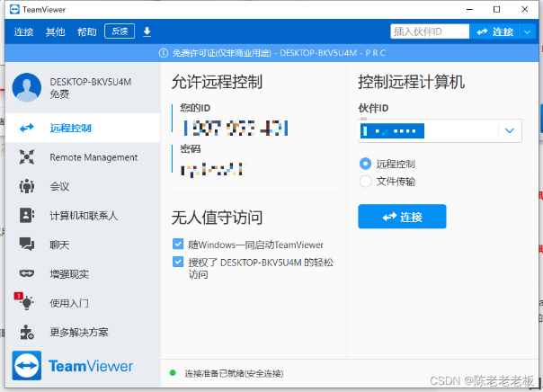Viewport: 543px width, 392px height.
Task: Click the chat bubbles icon
Action: click(27, 245)
